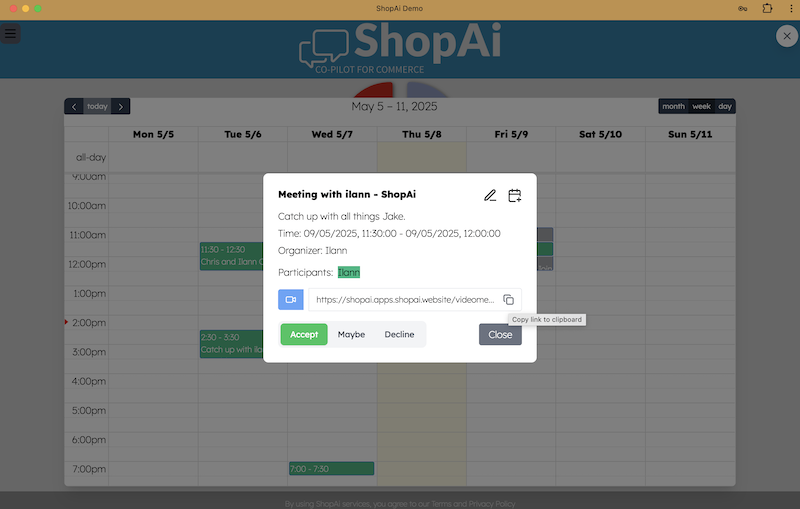Jump to today in calendar
Image resolution: width=800 pixels, height=509 pixels.
(97, 107)
